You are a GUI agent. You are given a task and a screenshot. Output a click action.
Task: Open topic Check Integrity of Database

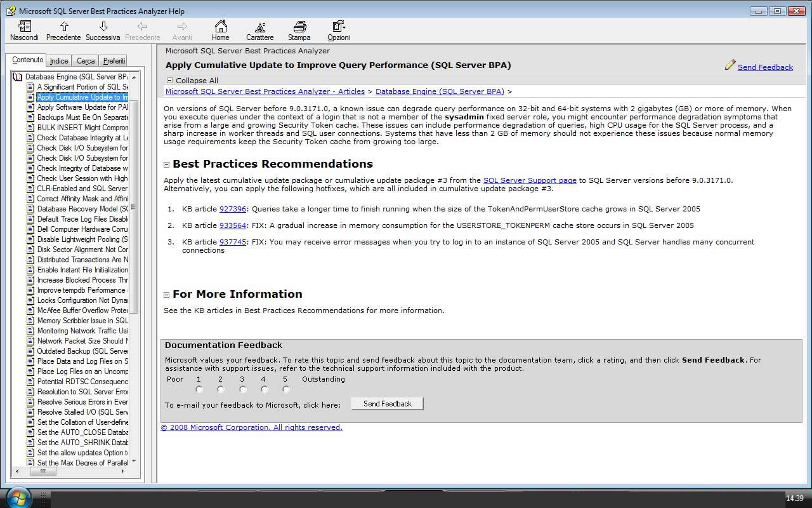coord(82,168)
